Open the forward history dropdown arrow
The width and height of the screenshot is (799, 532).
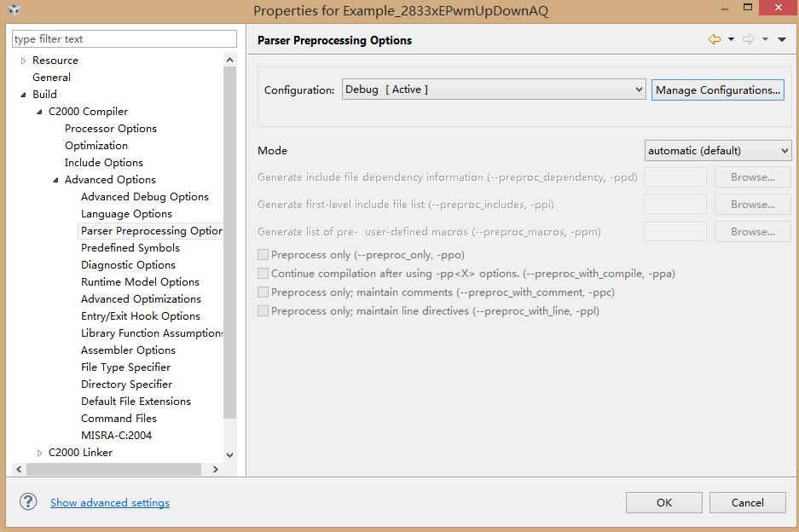[765, 39]
